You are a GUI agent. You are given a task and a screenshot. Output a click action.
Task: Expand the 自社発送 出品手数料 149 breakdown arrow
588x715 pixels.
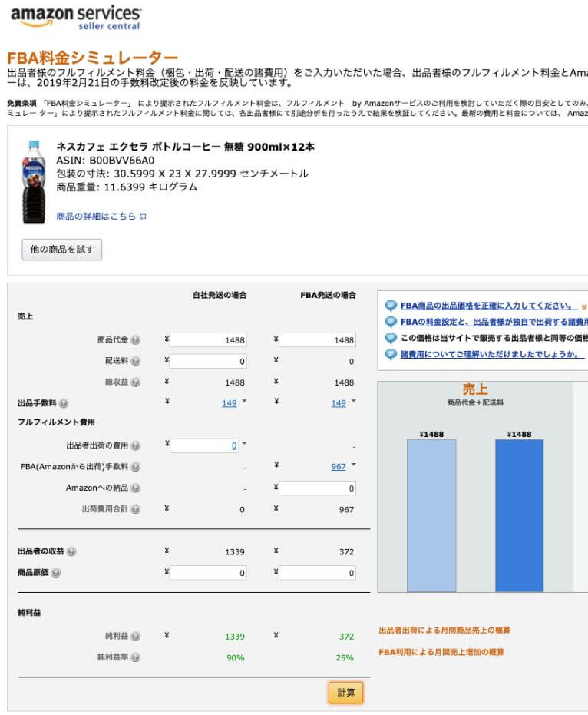tap(244, 401)
